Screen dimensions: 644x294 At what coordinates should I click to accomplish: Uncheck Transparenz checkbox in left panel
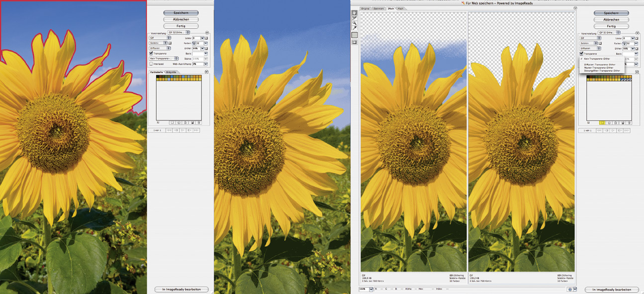151,53
